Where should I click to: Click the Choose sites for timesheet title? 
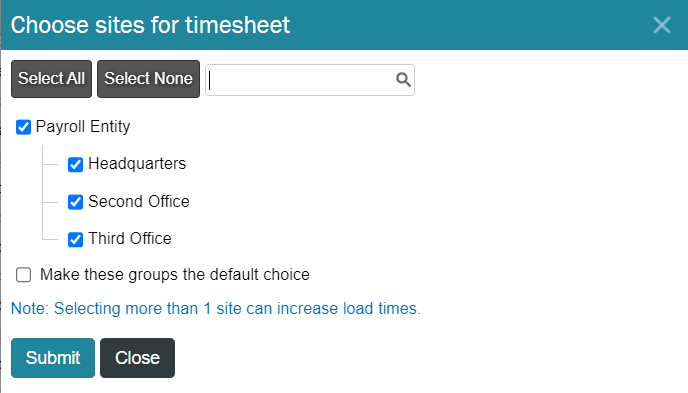[150, 25]
